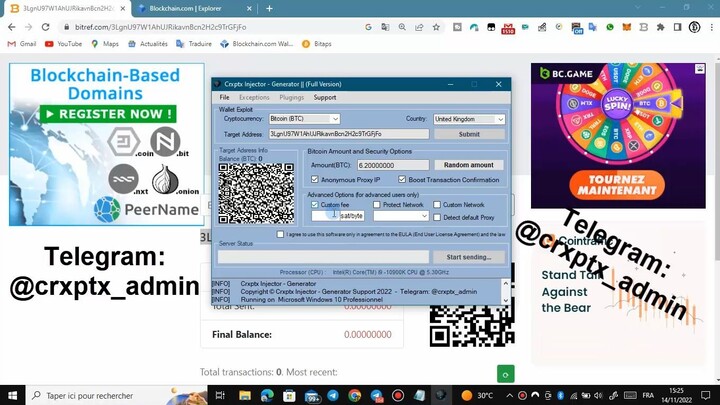
Task: Open a new browser tab with plus button
Action: click(x=269, y=8)
